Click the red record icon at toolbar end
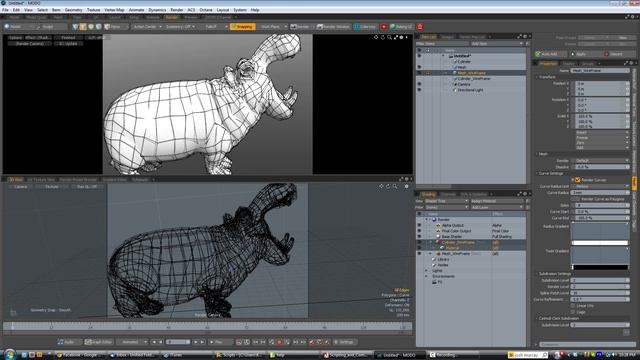 (x=420, y=27)
